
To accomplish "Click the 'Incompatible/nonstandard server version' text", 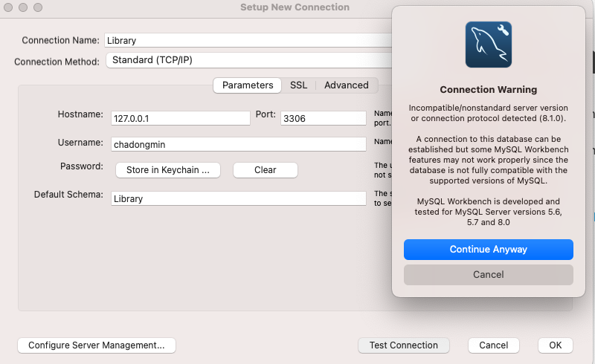I will pyautogui.click(x=489, y=113).
